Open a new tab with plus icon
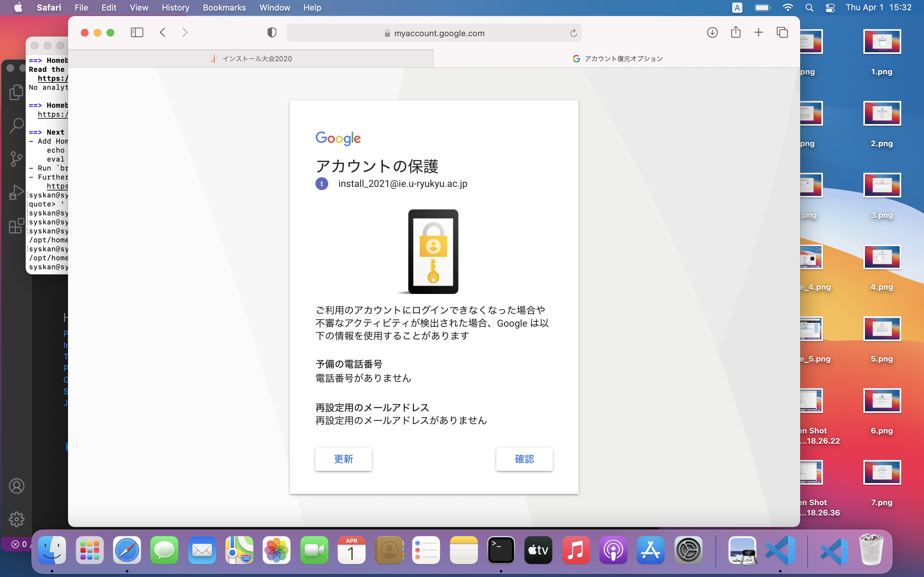This screenshot has width=924, height=577. tap(759, 32)
